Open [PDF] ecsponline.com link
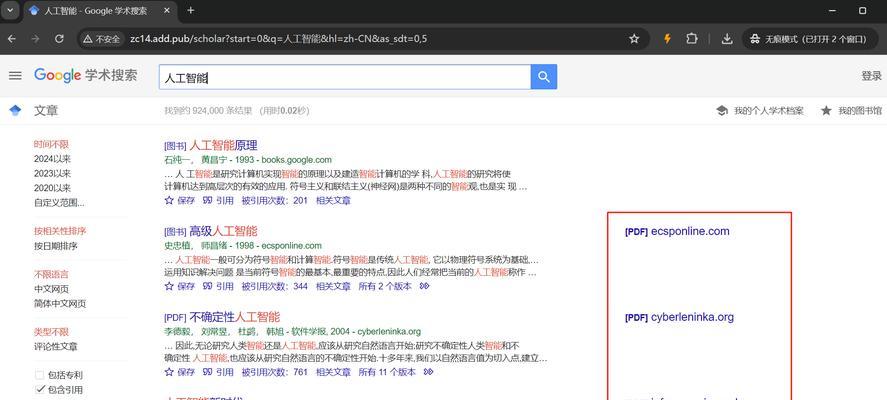Viewport: 887px width, 400px height. pos(677,231)
